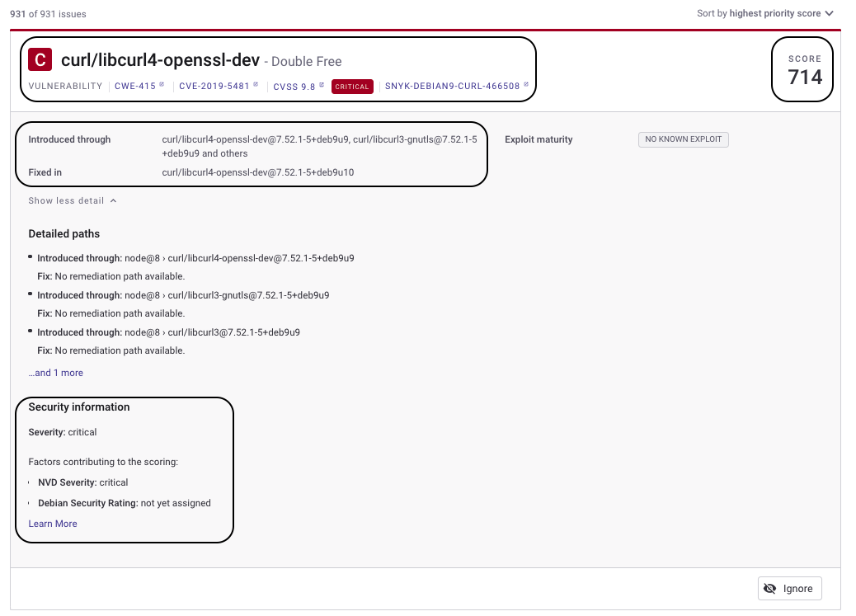Click Debian Security Rating: not yet assigned
This screenshot has height=616, width=856.
(x=124, y=504)
